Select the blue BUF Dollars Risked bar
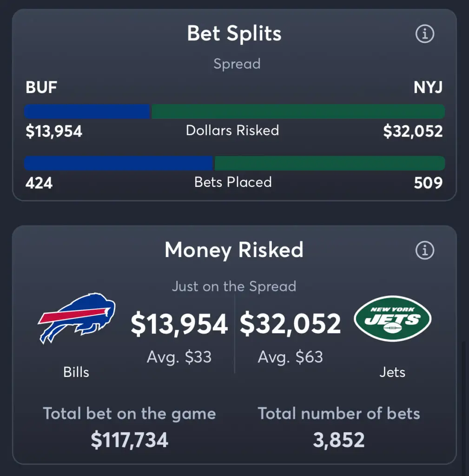 (x=87, y=112)
